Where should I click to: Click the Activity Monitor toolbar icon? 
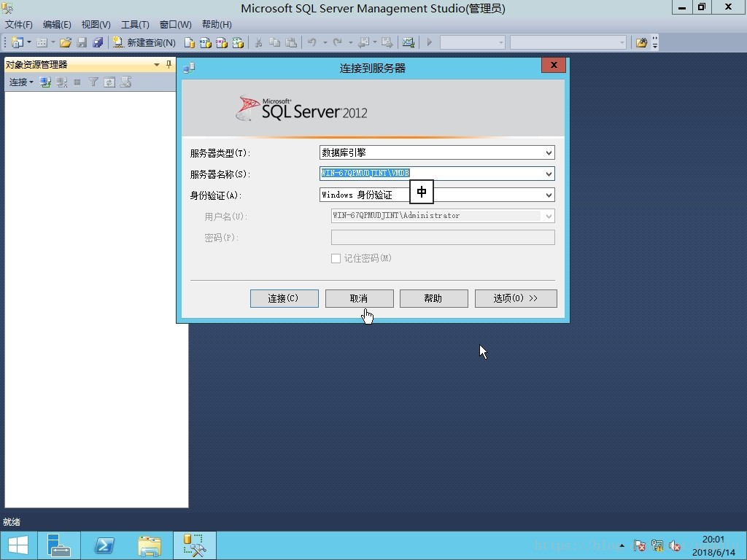(409, 42)
